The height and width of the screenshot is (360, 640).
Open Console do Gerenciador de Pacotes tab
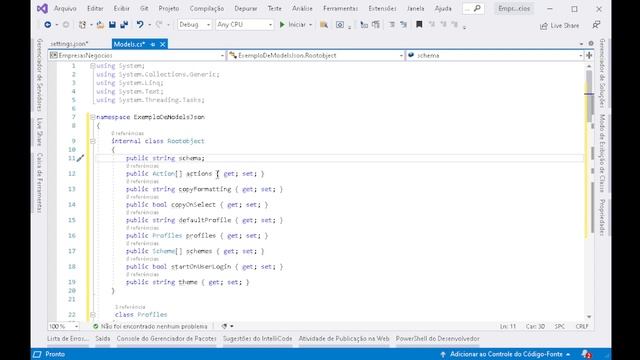[x=167, y=339]
